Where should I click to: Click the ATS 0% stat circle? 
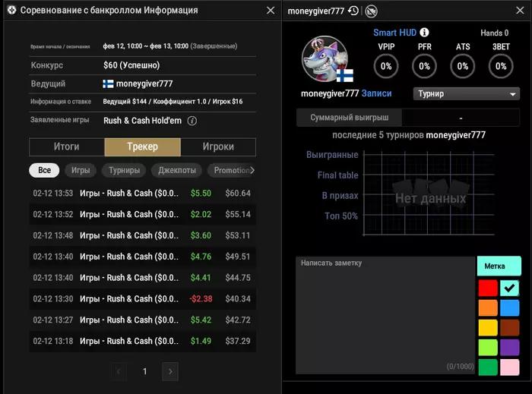pyautogui.click(x=463, y=66)
